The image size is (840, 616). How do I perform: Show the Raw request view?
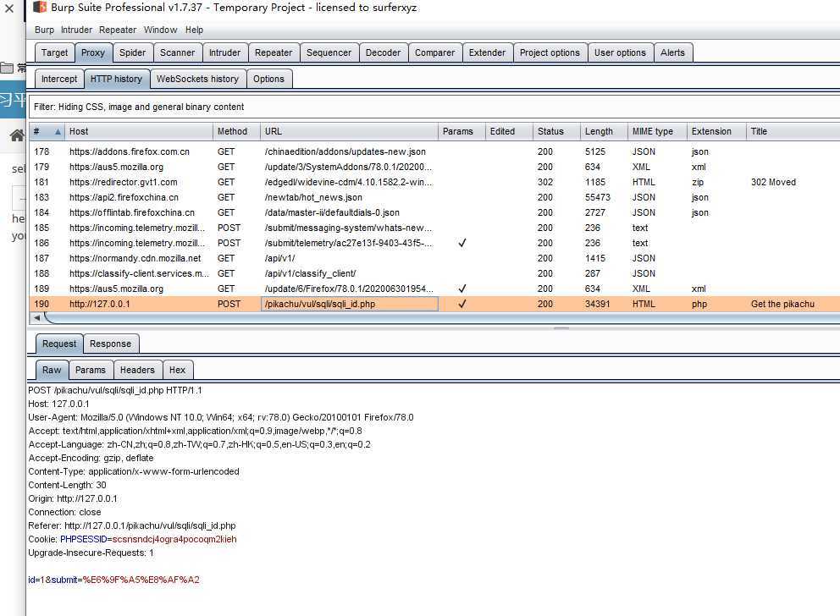pos(52,370)
